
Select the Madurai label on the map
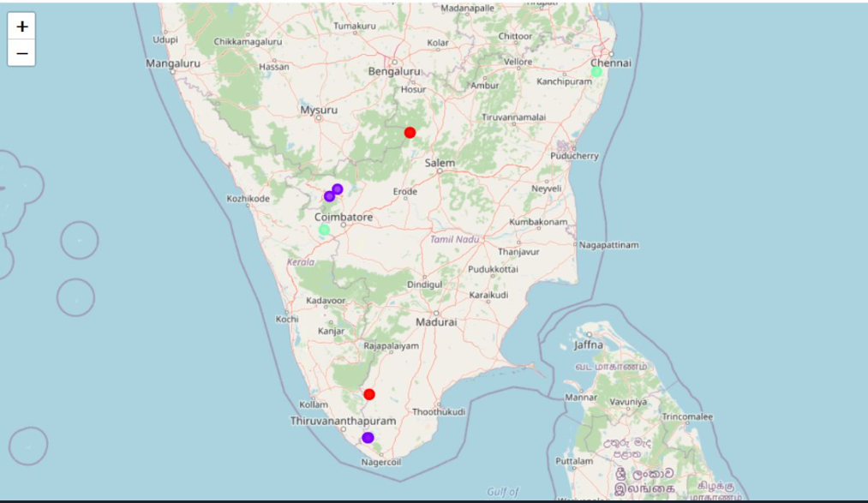coord(436,320)
